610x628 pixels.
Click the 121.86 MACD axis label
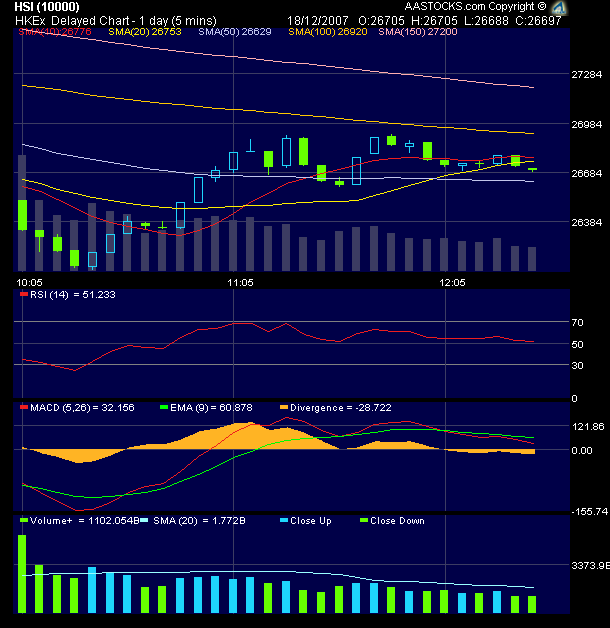(588, 427)
